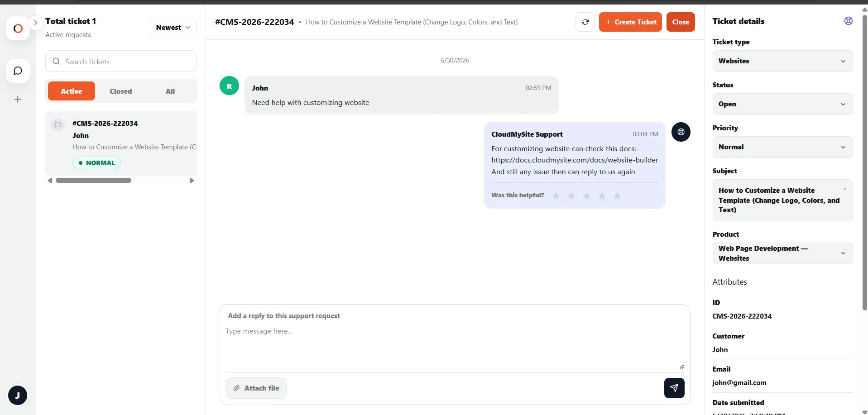The height and width of the screenshot is (415, 868).
Task: Rate the reply two stars
Action: tap(571, 196)
